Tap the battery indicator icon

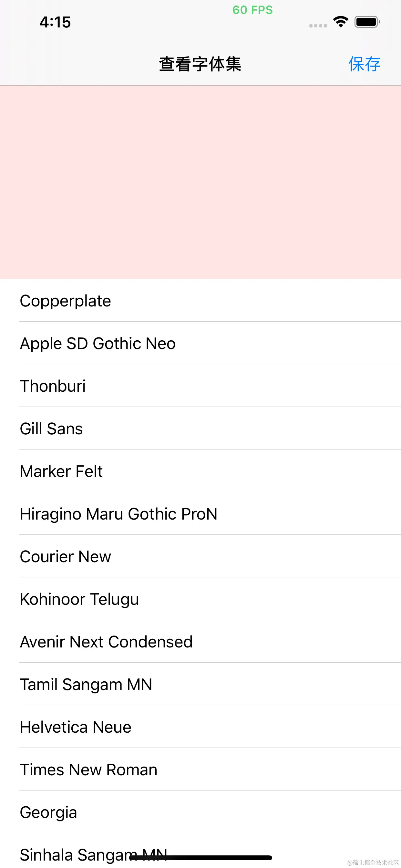point(367,22)
